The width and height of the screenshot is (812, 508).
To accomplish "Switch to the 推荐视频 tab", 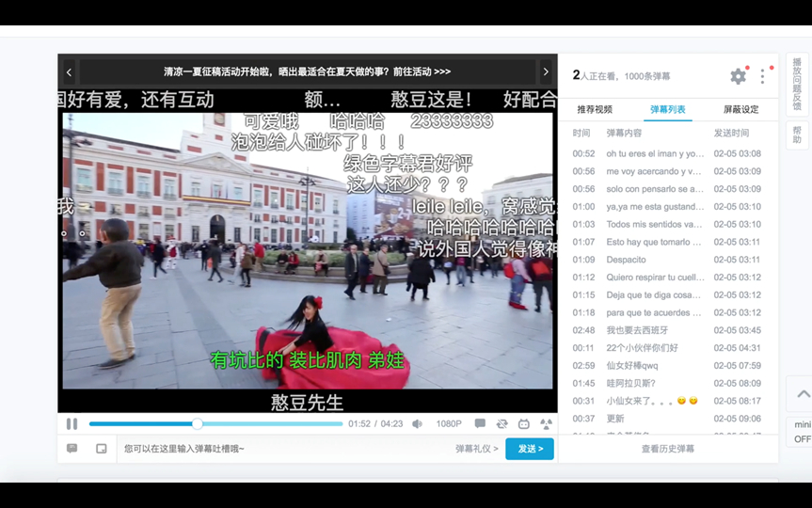I will pyautogui.click(x=595, y=109).
